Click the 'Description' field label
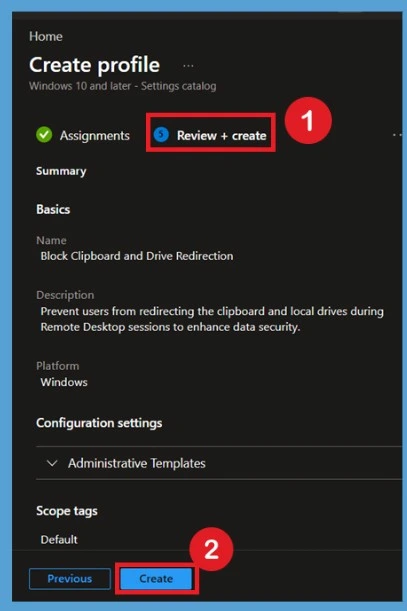Screen dimensions: 407x611 pyautogui.click(x=65, y=295)
